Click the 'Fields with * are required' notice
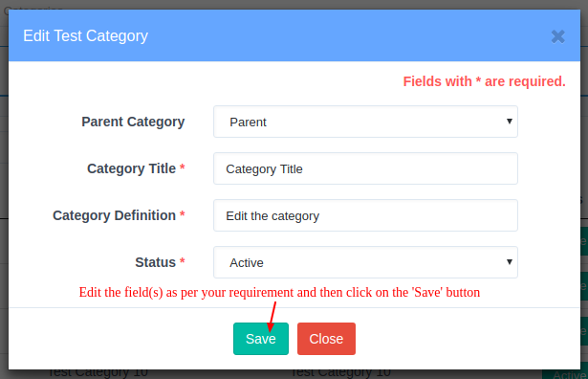 click(484, 81)
